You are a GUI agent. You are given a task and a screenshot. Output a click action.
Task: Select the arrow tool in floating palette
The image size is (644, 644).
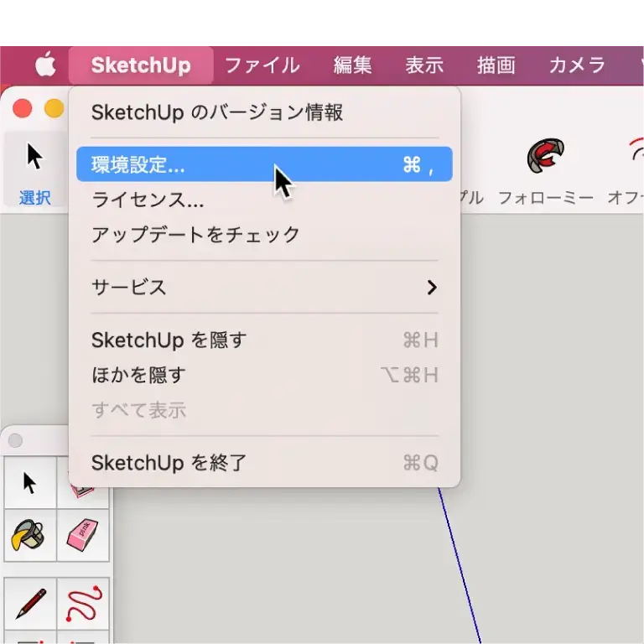click(x=30, y=483)
